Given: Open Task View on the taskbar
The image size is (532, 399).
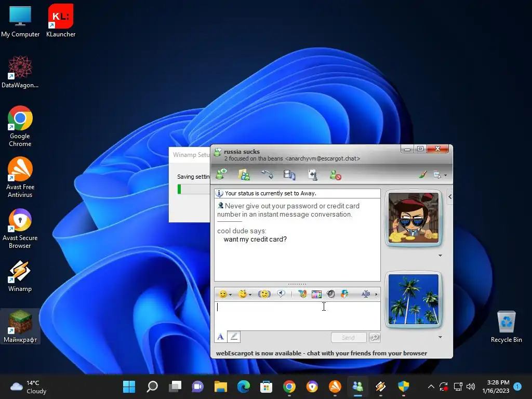Looking at the screenshot, I should point(175,386).
